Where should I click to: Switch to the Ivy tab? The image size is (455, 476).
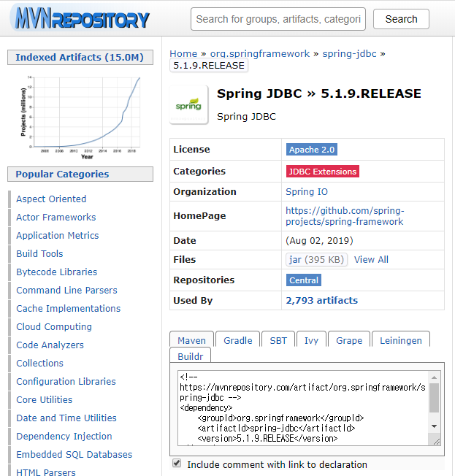tap(311, 340)
